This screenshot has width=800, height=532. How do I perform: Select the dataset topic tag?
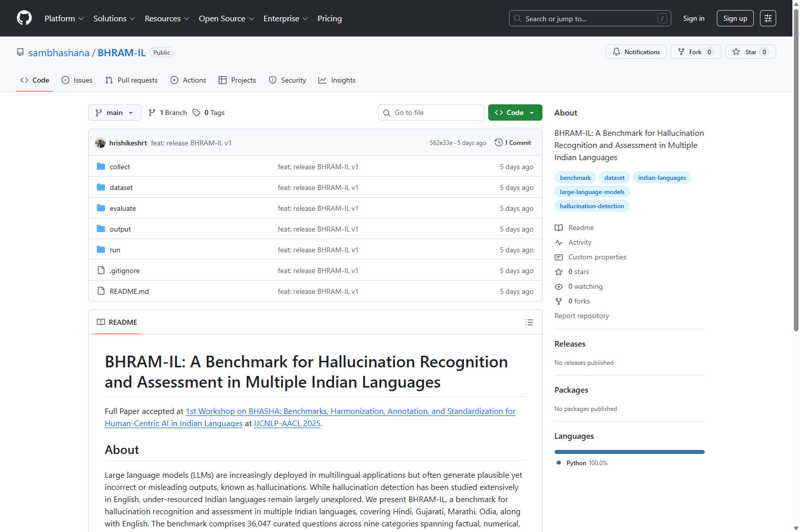pyautogui.click(x=614, y=178)
